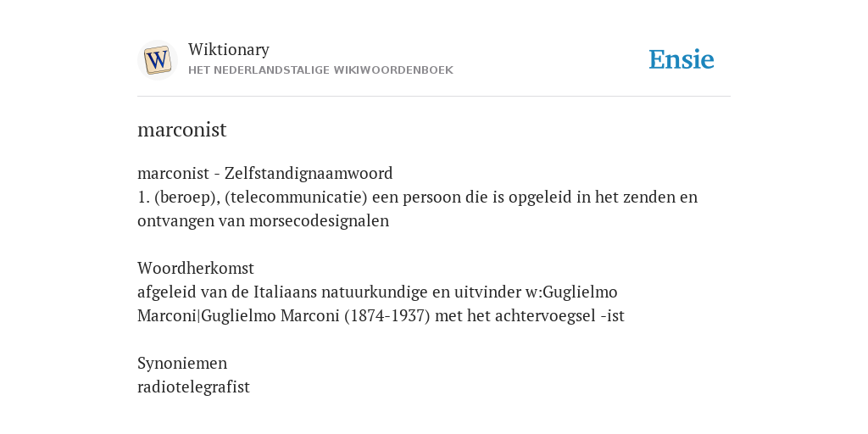Click the horizontal divider below the header
The image size is (868, 434).
pos(434,97)
